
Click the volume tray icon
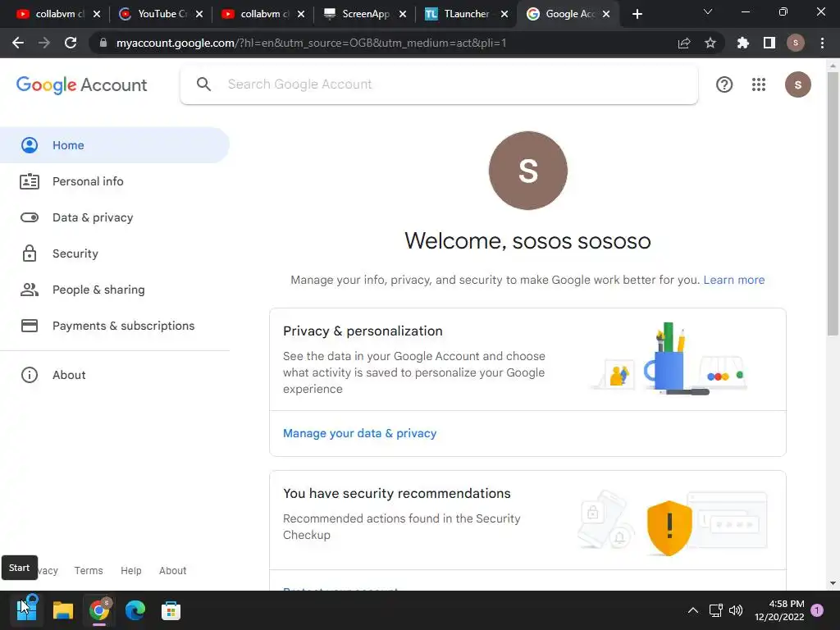coord(736,610)
